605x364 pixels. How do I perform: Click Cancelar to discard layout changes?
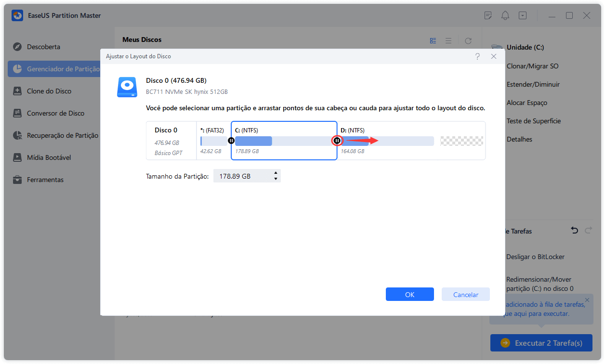tap(466, 295)
